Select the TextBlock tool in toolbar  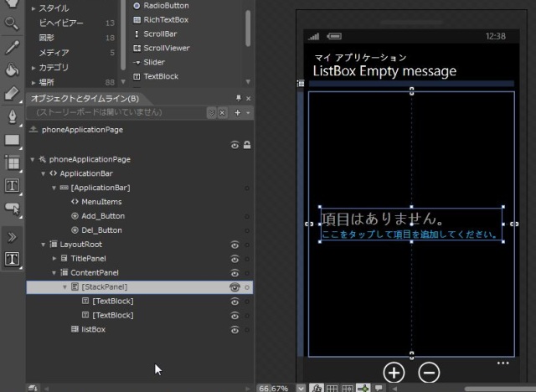click(x=12, y=186)
